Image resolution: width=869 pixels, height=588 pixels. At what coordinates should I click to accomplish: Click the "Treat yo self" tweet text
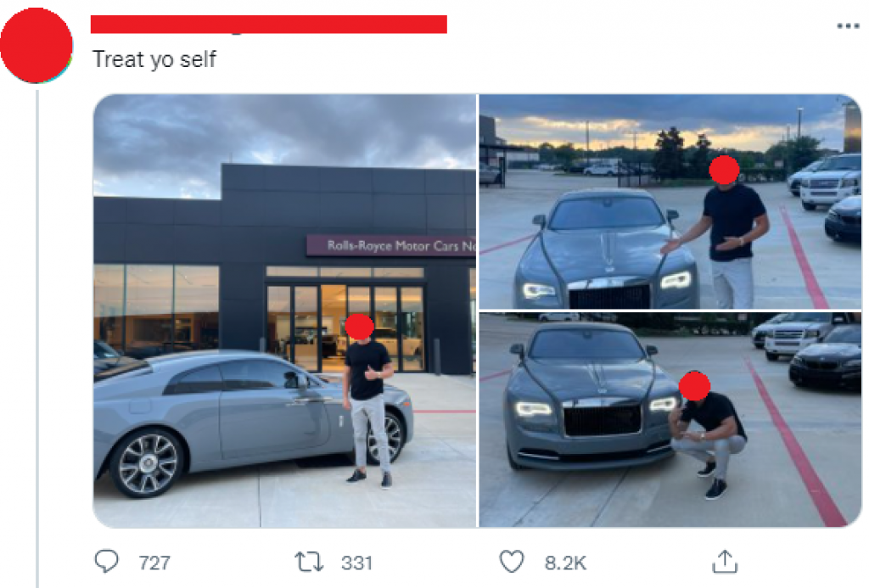pyautogui.click(x=154, y=59)
